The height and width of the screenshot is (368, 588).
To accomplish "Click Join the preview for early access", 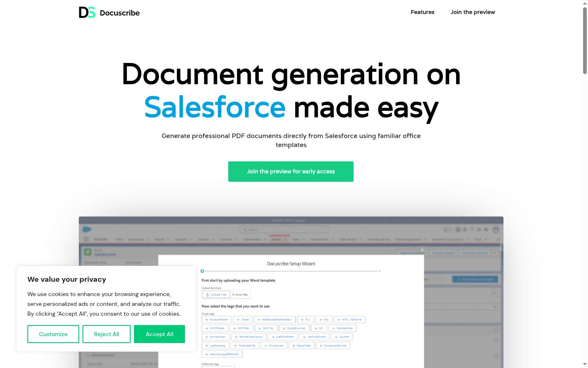I will click(x=291, y=172).
